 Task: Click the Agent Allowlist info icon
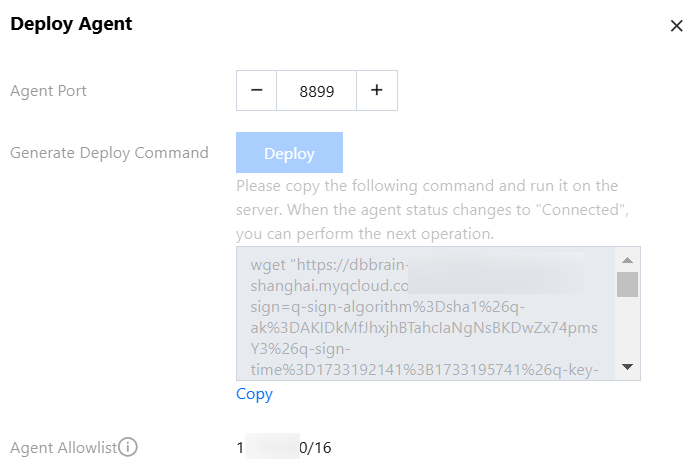tap(127, 447)
